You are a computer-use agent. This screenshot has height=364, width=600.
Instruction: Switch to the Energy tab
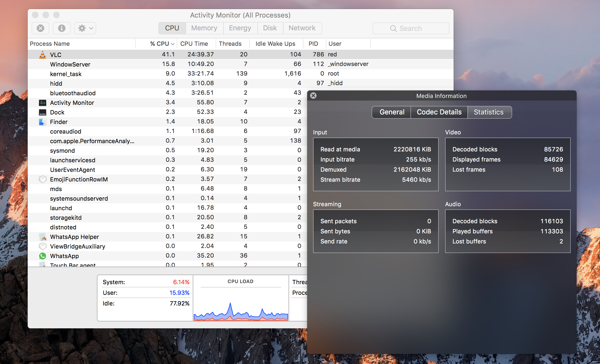coord(240,28)
